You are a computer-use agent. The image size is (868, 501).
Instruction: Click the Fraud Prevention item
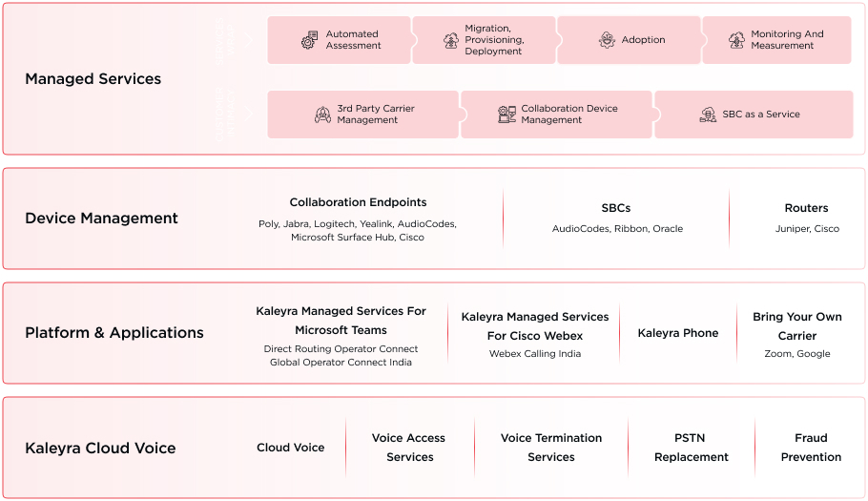click(811, 448)
